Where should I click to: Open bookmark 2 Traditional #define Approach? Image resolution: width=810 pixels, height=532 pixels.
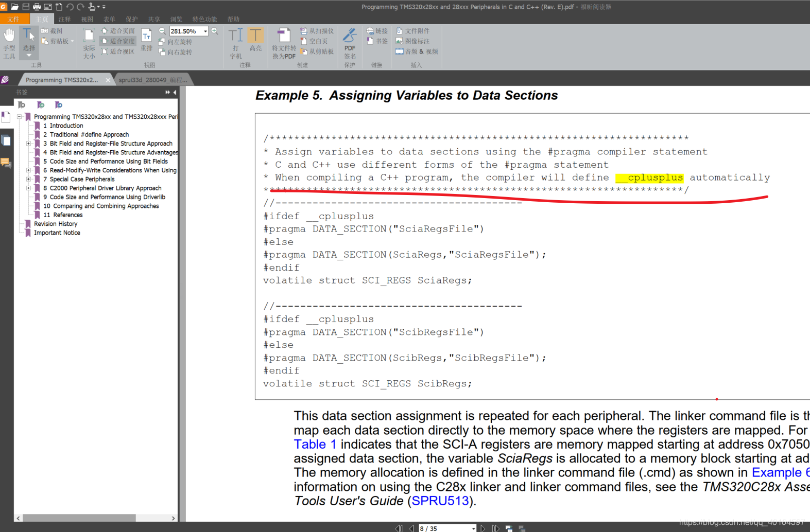point(86,135)
